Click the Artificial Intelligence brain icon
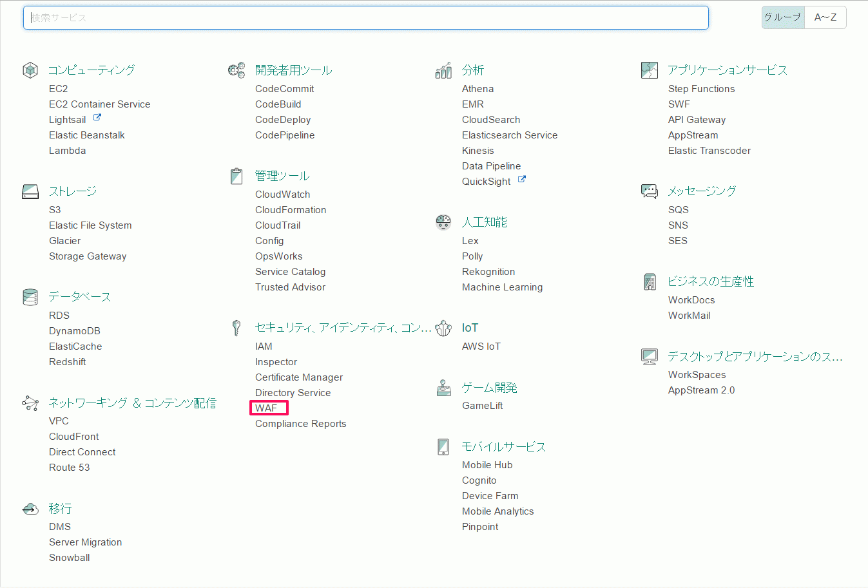This screenshot has width=868, height=588. tap(443, 222)
